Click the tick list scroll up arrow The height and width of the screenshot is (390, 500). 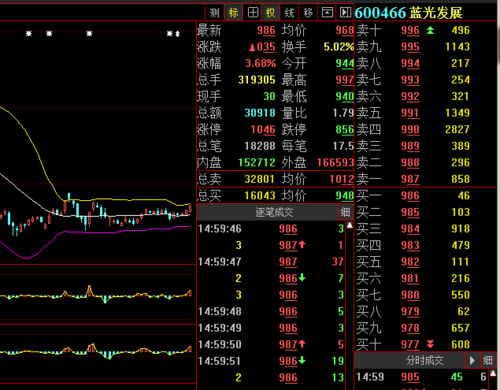(x=350, y=226)
